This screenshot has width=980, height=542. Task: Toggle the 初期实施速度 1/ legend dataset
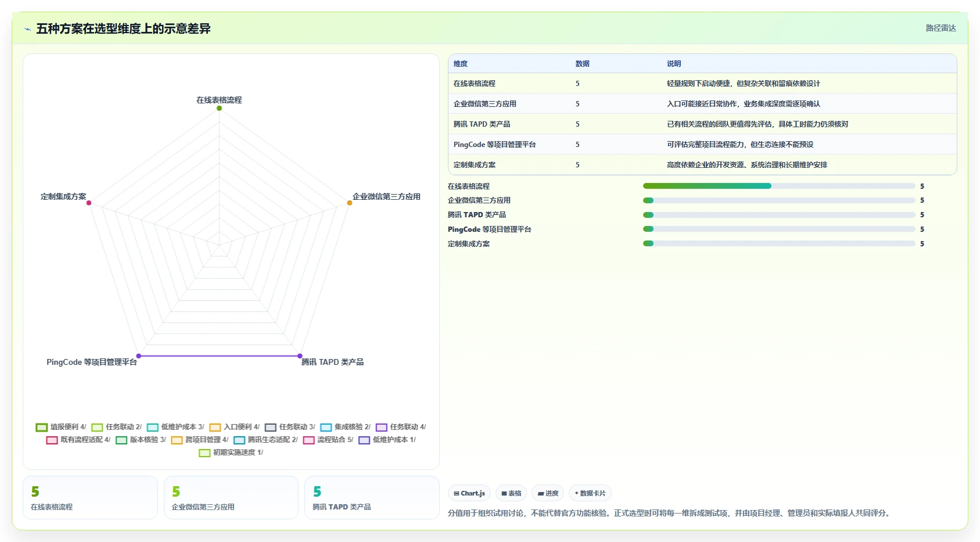click(x=231, y=453)
